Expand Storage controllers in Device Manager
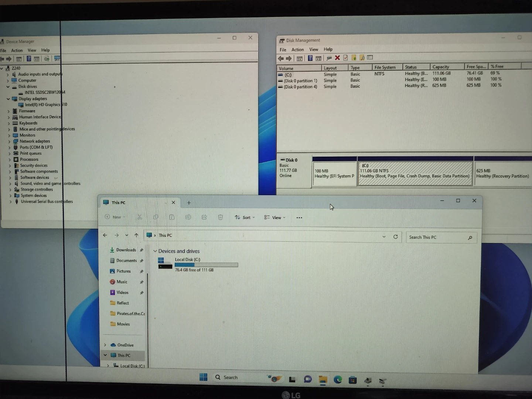 click(x=10, y=190)
